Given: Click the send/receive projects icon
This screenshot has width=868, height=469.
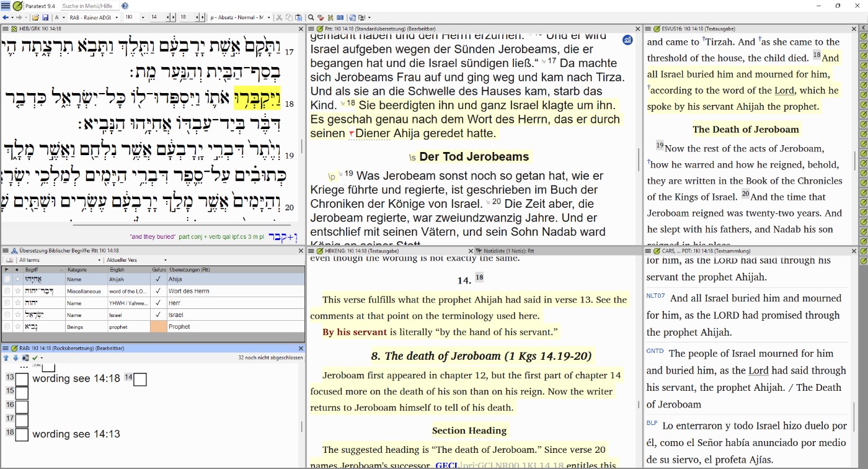Looking at the screenshot, I should 352,17.
